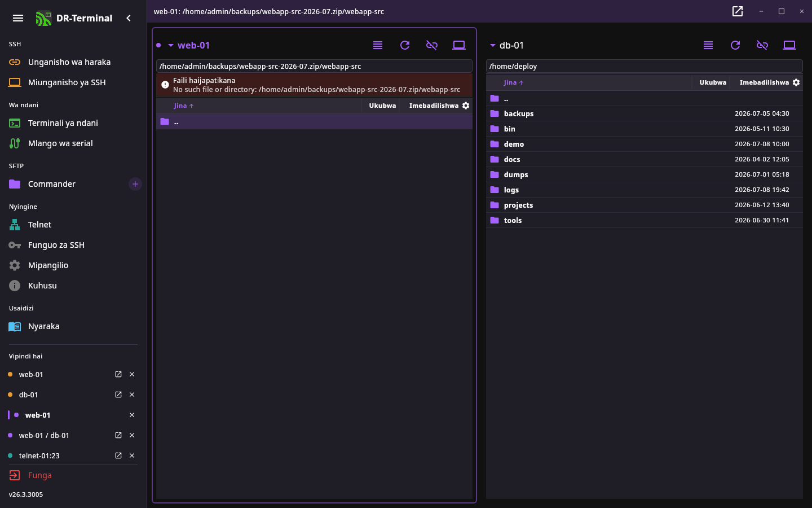
Task: Close db-01 live session
Action: (x=132, y=395)
